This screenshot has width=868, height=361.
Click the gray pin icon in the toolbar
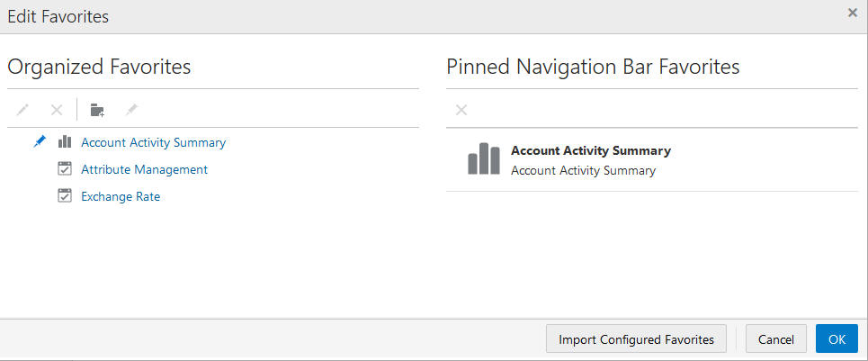point(131,110)
